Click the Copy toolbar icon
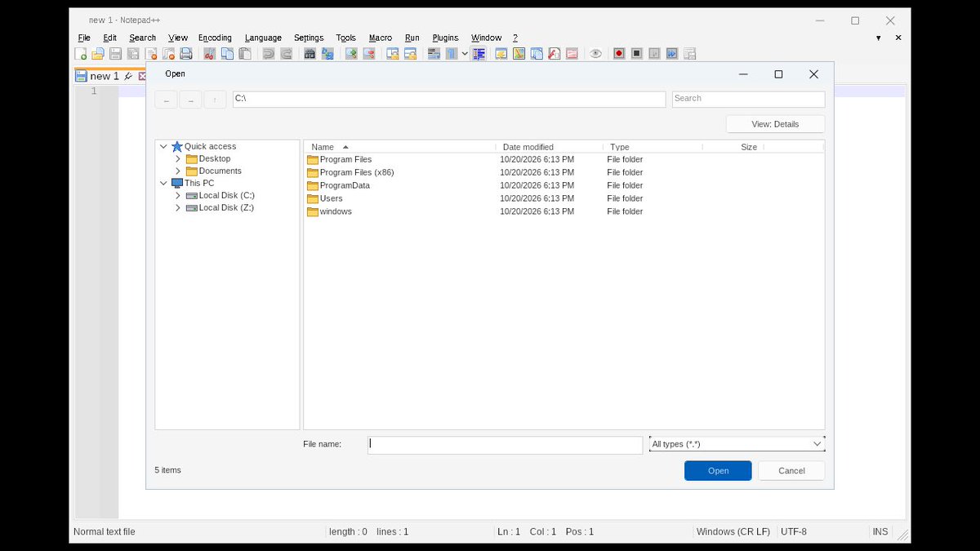Screen dimensions: 980x551 (227, 54)
